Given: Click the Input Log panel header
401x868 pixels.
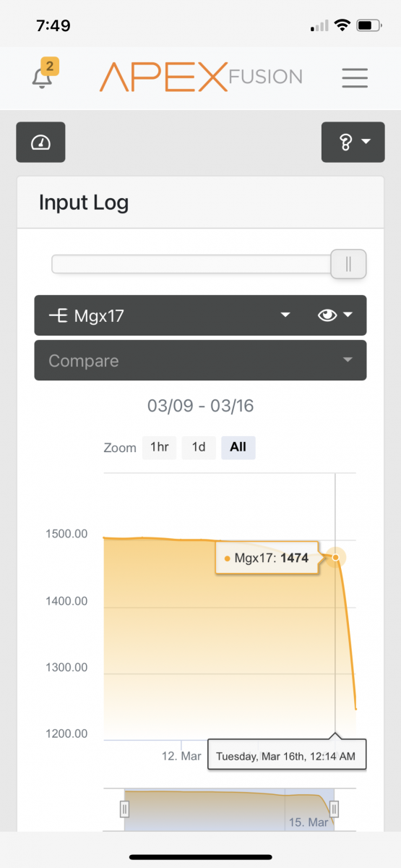Looking at the screenshot, I should click(200, 203).
